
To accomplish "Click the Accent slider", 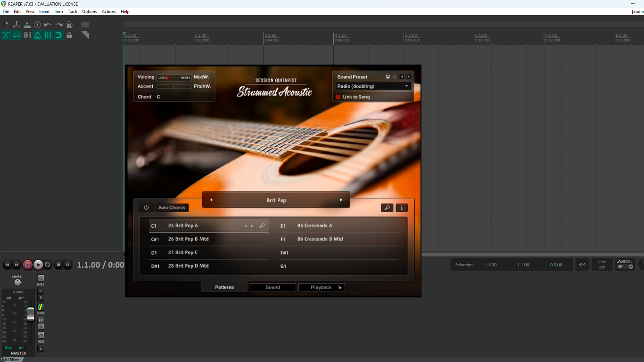I will click(174, 86).
